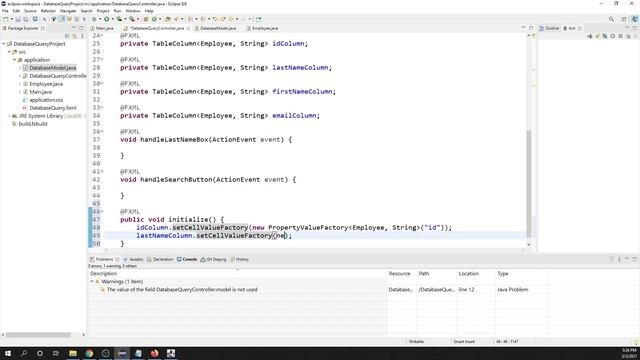Select the Java perspective icon
This screenshot has width=640, height=360.
634,19
